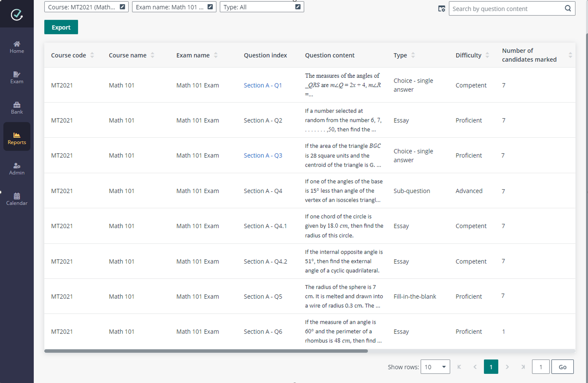Go to the last page
The image size is (588, 383).
523,367
